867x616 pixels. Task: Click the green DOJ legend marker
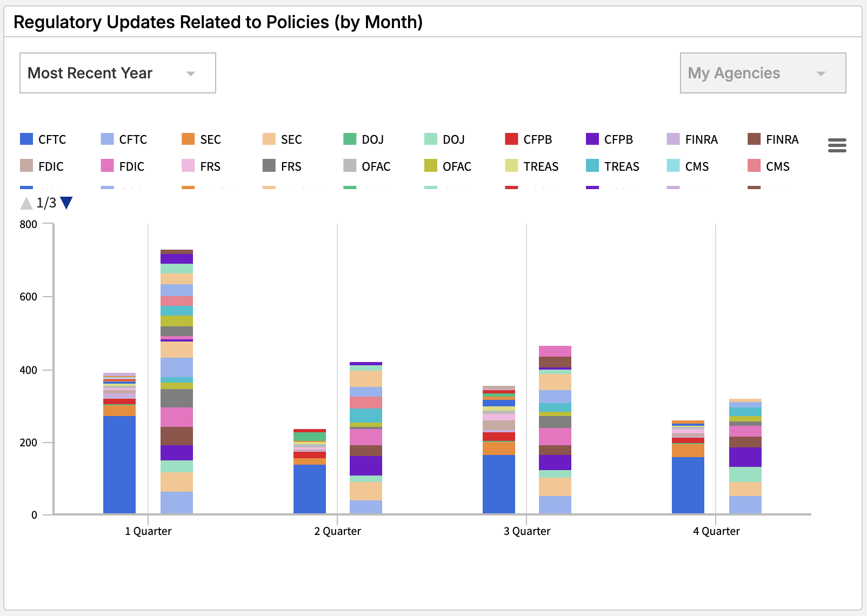point(350,139)
